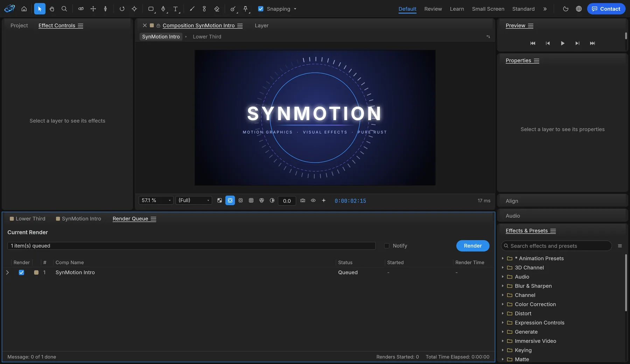This screenshot has width=630, height=364.
Task: Switch to the Review workspace
Action: tap(433, 9)
